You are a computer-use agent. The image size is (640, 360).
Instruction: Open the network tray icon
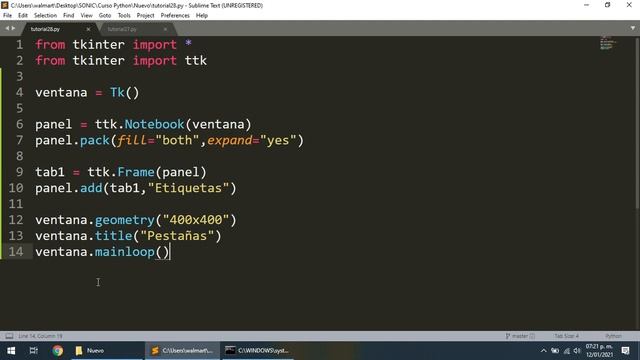(x=566, y=351)
